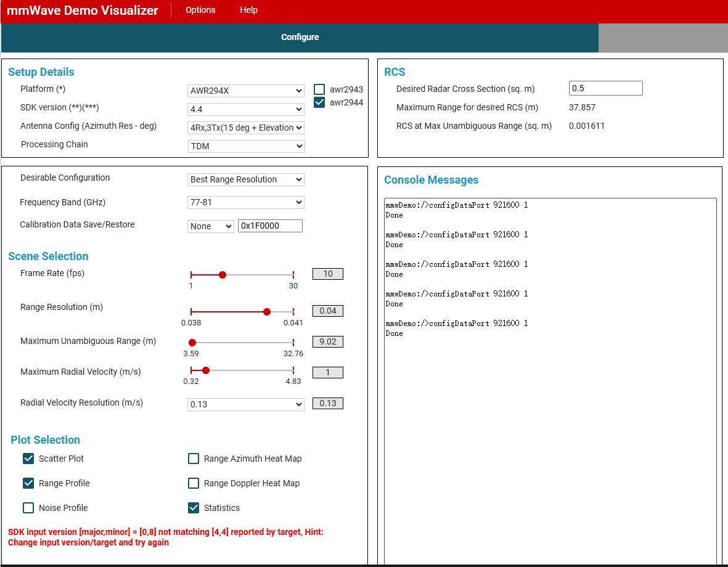728x567 pixels.
Task: Uncheck the Statistics checkbox
Action: tap(194, 508)
